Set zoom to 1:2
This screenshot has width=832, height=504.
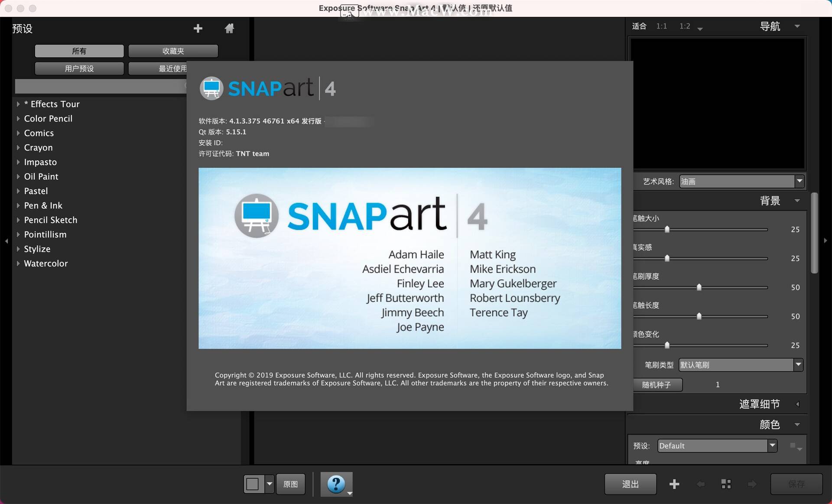685,26
